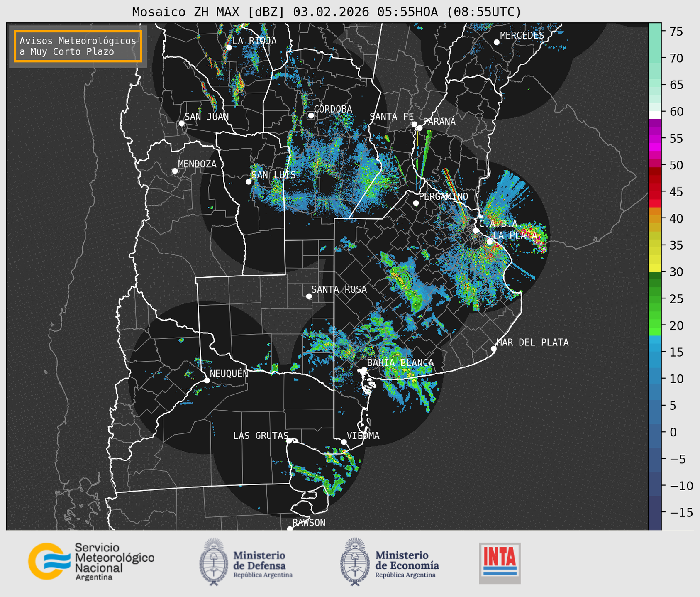The image size is (700, 597).
Task: Click the LAS GRUTAS label text
Action: 261,436
